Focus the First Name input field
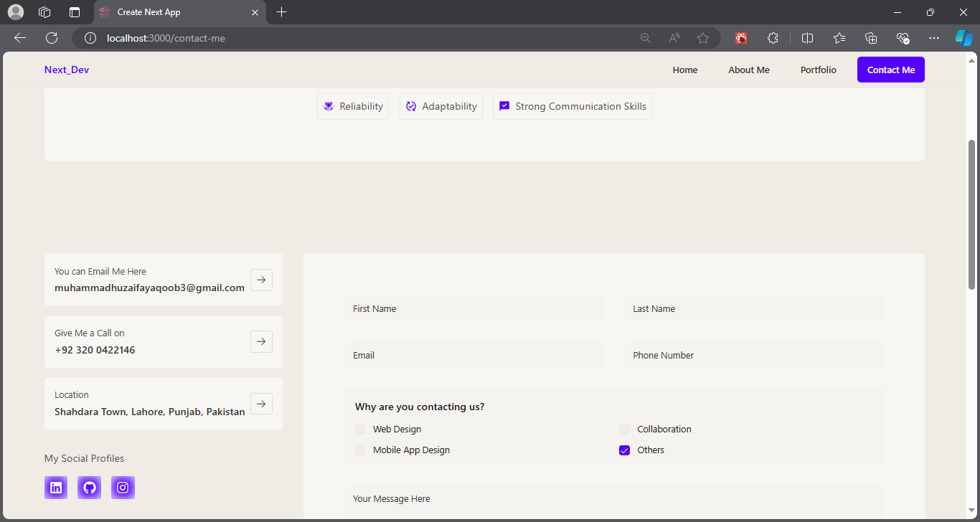 tap(474, 309)
